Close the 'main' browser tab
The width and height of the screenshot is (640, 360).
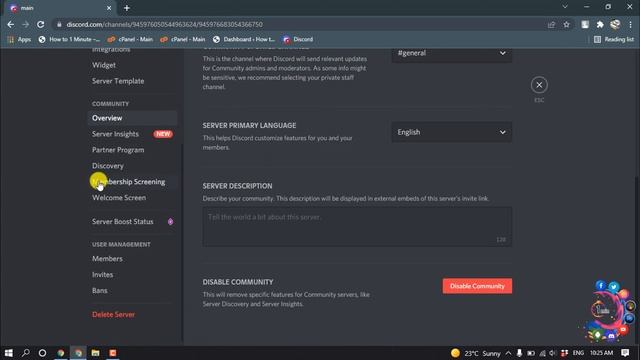(109, 8)
